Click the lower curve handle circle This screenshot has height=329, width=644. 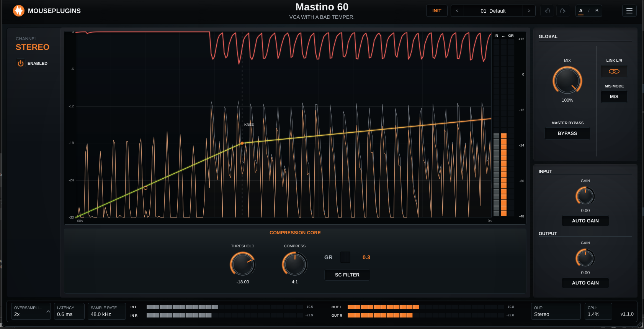[x=145, y=188]
